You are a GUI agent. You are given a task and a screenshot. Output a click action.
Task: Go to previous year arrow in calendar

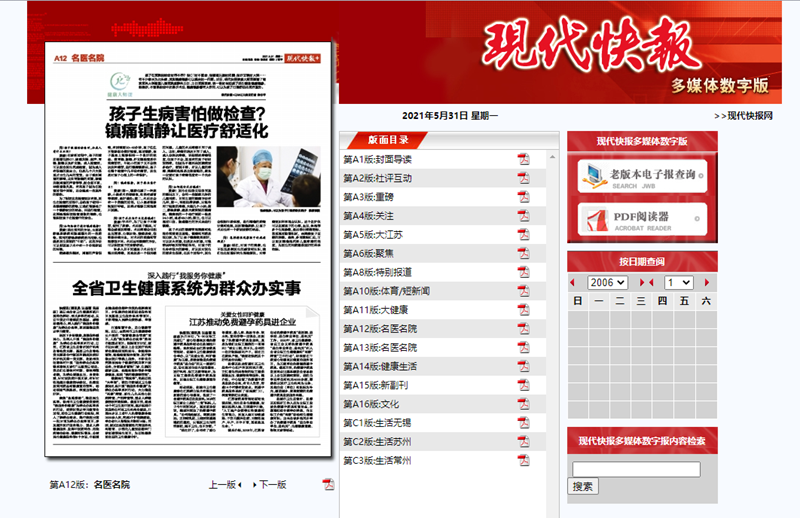click(572, 282)
